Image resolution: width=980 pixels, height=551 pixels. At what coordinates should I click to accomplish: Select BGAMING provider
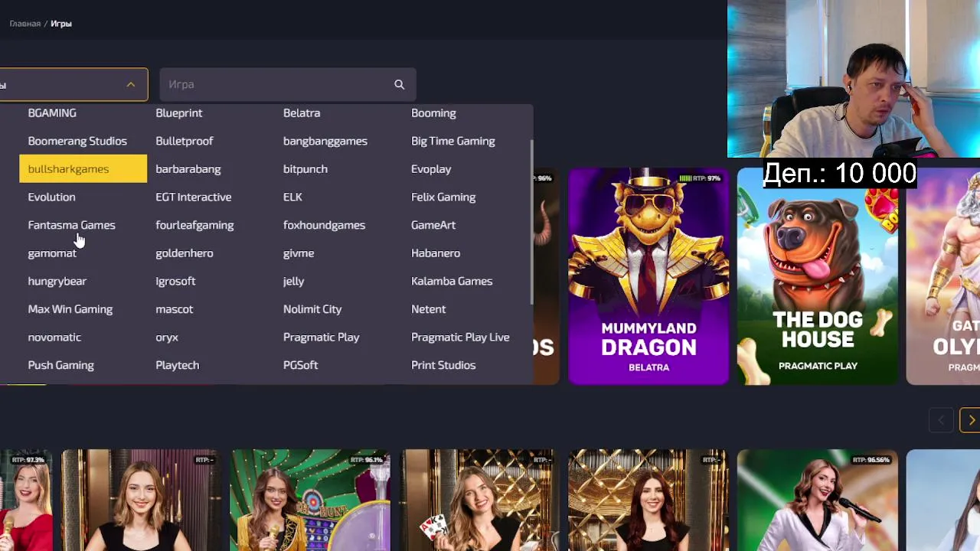52,112
